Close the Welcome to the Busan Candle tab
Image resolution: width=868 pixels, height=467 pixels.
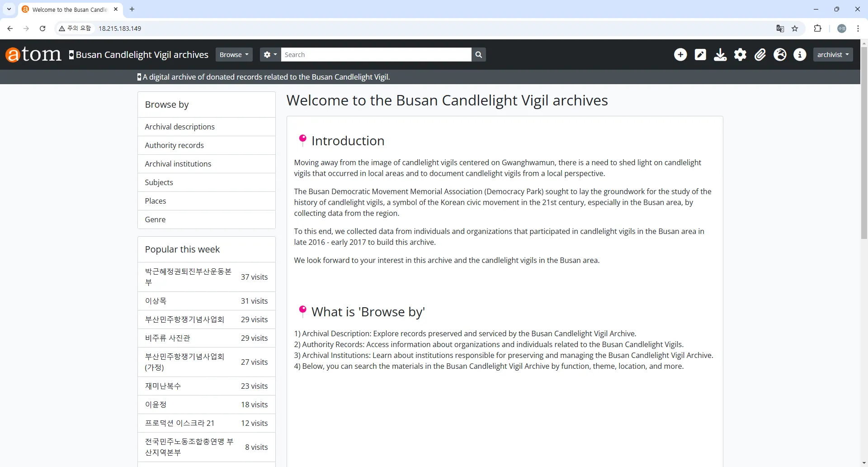click(x=116, y=9)
